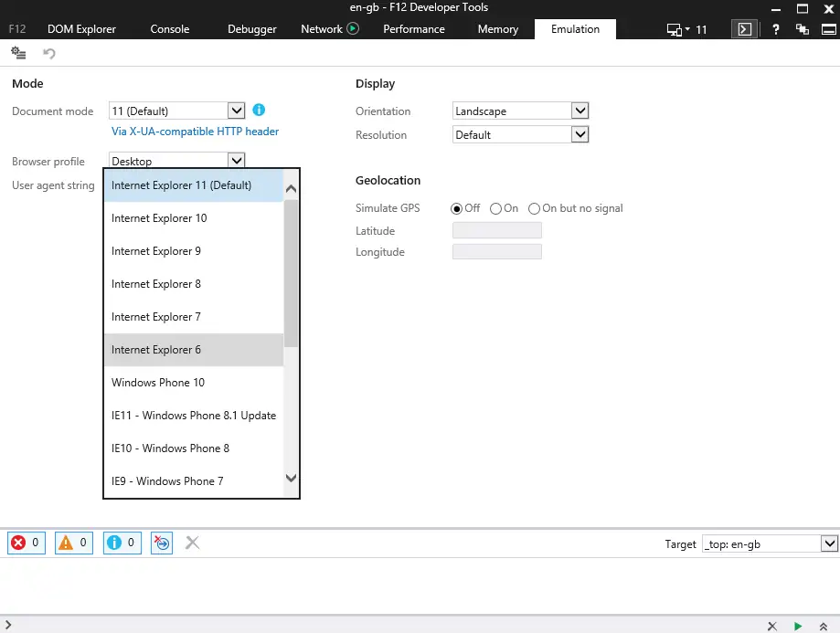Screen dimensions: 840x633
Task: Click the console prompt chevron at bottom left
Action: tap(8, 625)
